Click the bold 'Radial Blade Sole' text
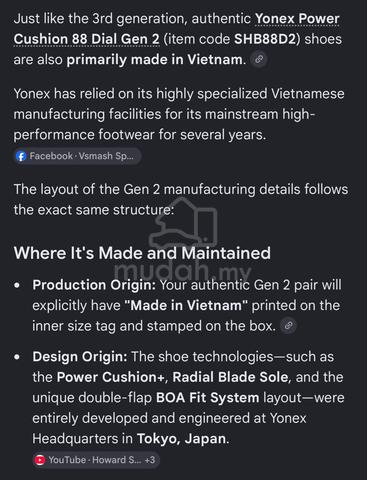This screenshot has width=367, height=480. pos(230,377)
